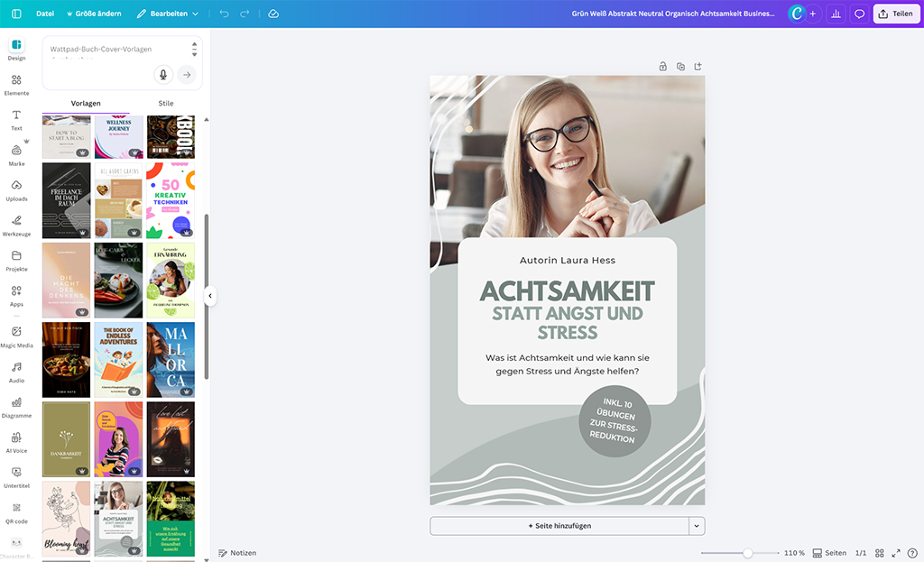Redo the last action
The image size is (924, 562).
click(x=245, y=14)
